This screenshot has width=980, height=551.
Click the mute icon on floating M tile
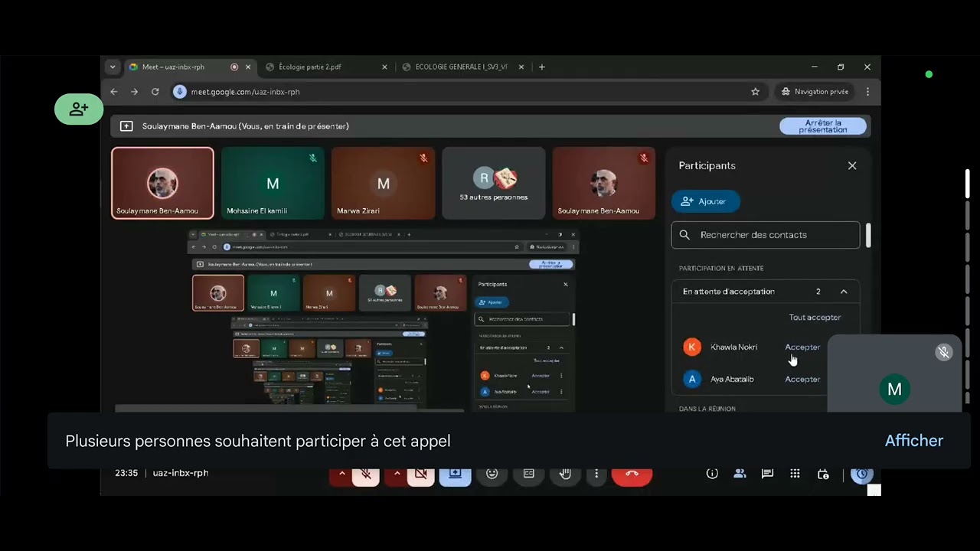tap(944, 352)
